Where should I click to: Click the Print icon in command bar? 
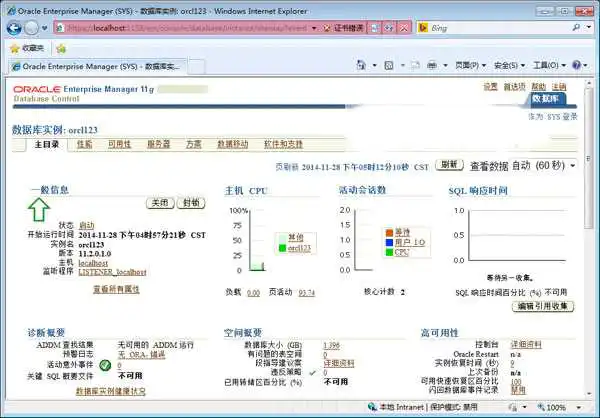tap(432, 65)
